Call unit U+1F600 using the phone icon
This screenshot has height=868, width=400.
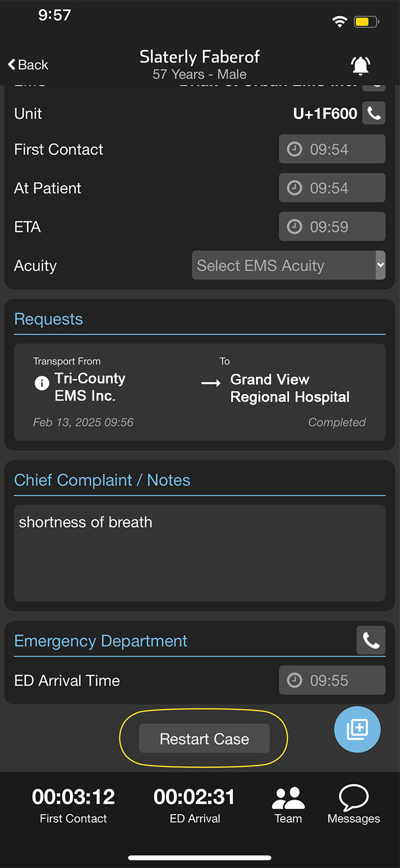click(x=373, y=113)
